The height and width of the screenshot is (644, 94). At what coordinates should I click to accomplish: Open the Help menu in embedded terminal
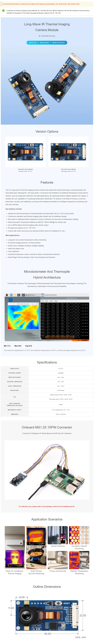pos(56,301)
